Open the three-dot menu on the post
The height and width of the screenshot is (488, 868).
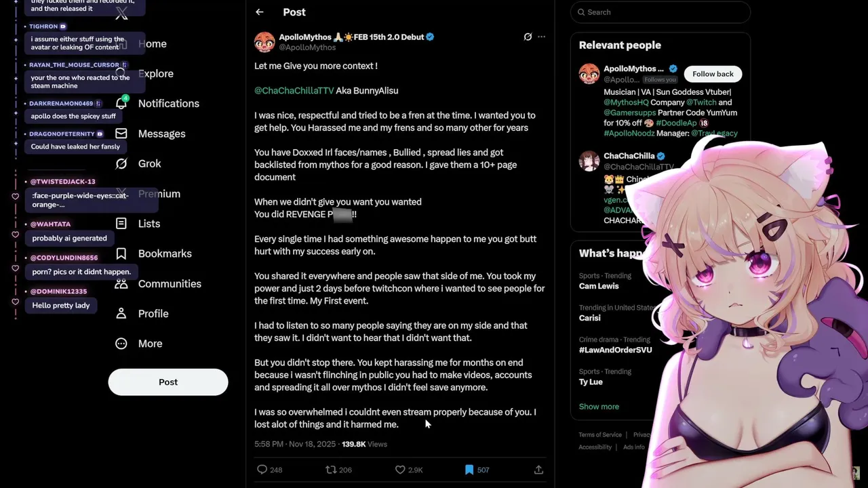541,37
